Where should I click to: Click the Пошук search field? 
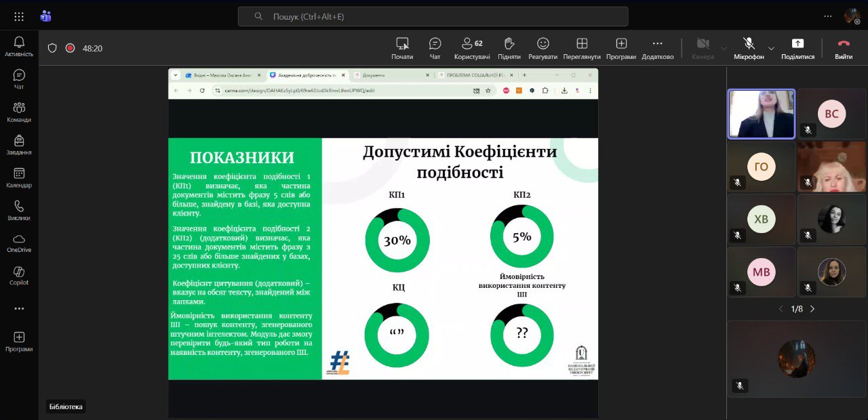433,16
